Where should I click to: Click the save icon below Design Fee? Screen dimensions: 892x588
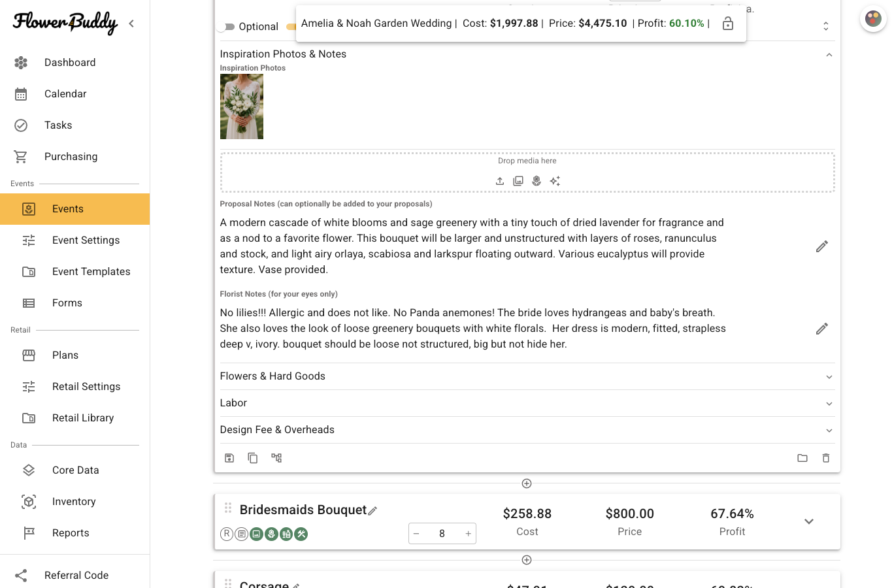click(229, 458)
